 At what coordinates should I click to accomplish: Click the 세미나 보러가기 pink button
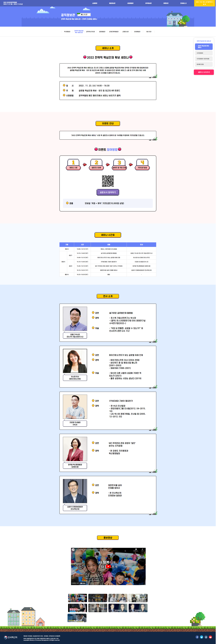[x=204, y=72]
